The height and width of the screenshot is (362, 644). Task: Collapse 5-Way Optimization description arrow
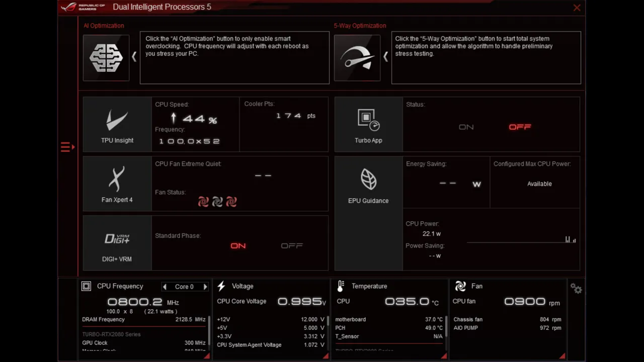pos(385,57)
